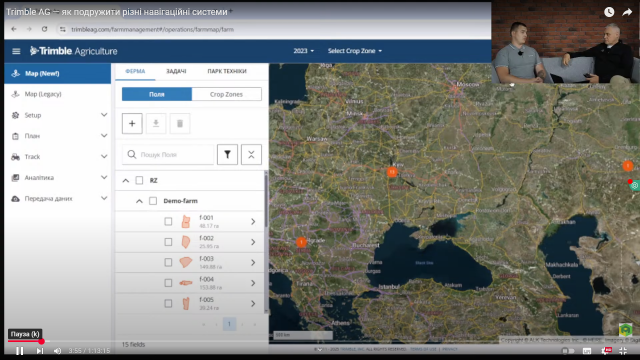This screenshot has height=360, width=640.
Task: Open f-004 details chevron
Action: click(253, 283)
